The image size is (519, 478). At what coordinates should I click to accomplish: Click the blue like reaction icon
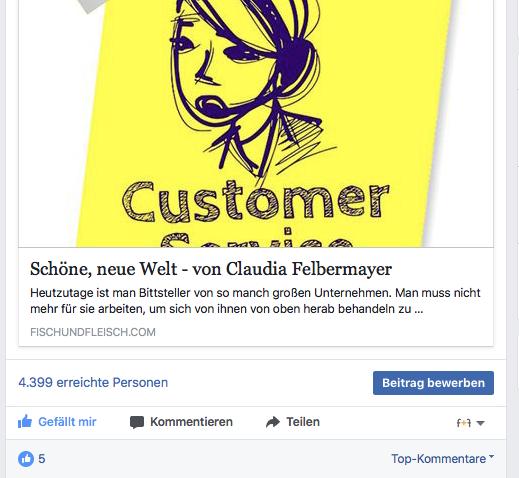pos(26,459)
